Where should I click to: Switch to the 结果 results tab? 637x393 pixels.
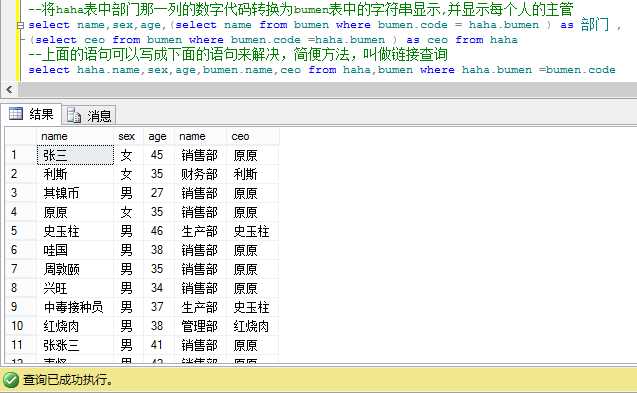(x=32, y=114)
